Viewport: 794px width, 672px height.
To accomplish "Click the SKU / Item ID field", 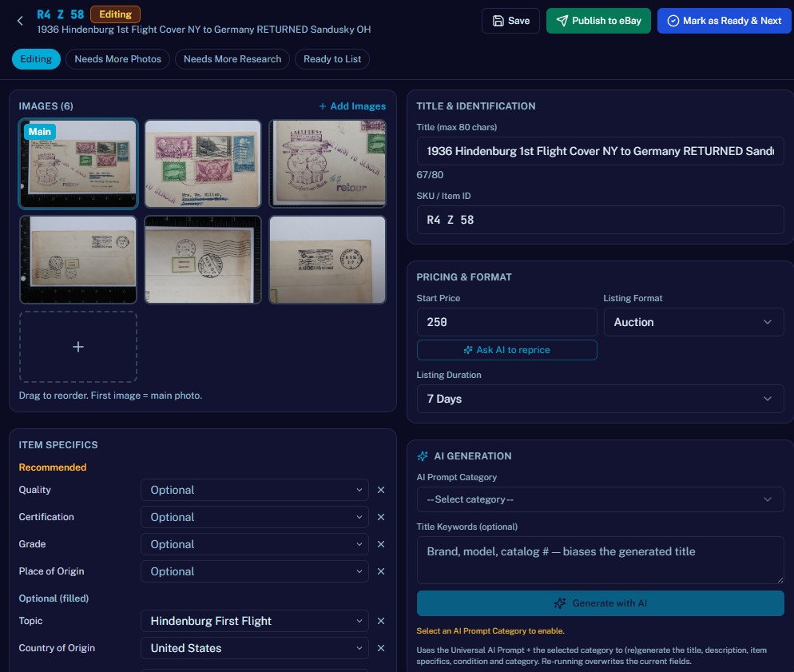I will [x=600, y=220].
